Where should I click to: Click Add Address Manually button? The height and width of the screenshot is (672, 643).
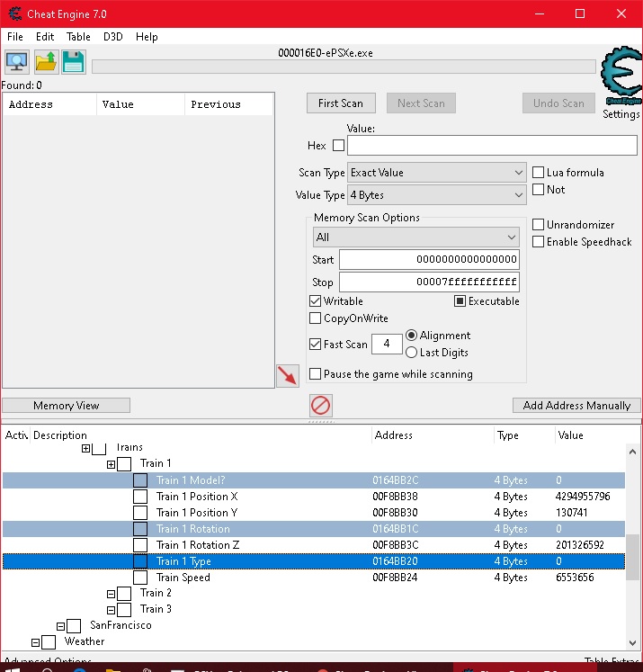click(x=576, y=406)
